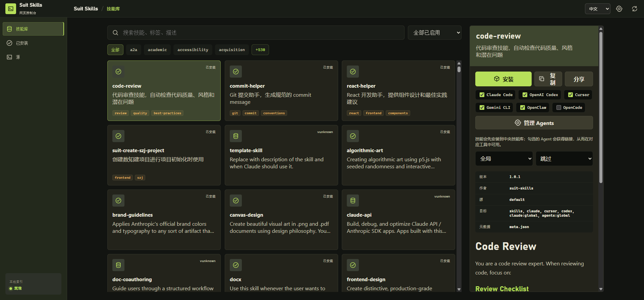The width and height of the screenshot is (644, 300).
Task: Toggle the Gemini CLI checkbox
Action: tap(482, 108)
